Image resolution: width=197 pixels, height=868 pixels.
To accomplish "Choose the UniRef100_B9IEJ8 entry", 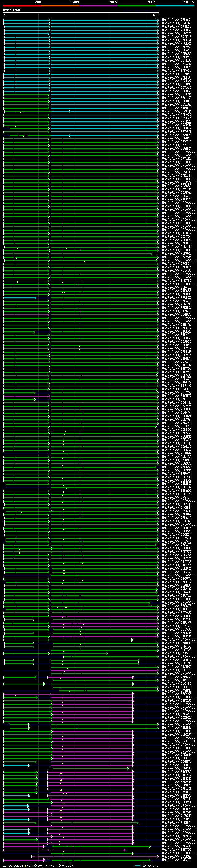I will [176, 37].
